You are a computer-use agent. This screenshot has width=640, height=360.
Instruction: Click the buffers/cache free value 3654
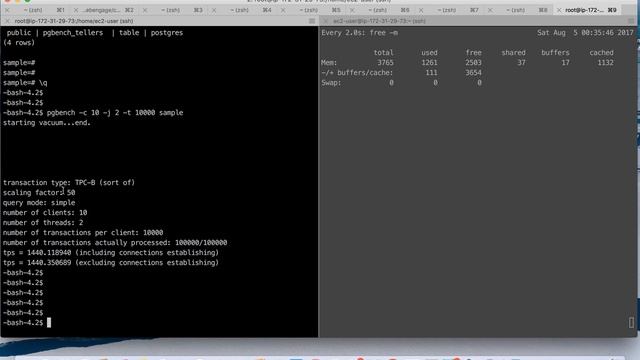point(473,73)
